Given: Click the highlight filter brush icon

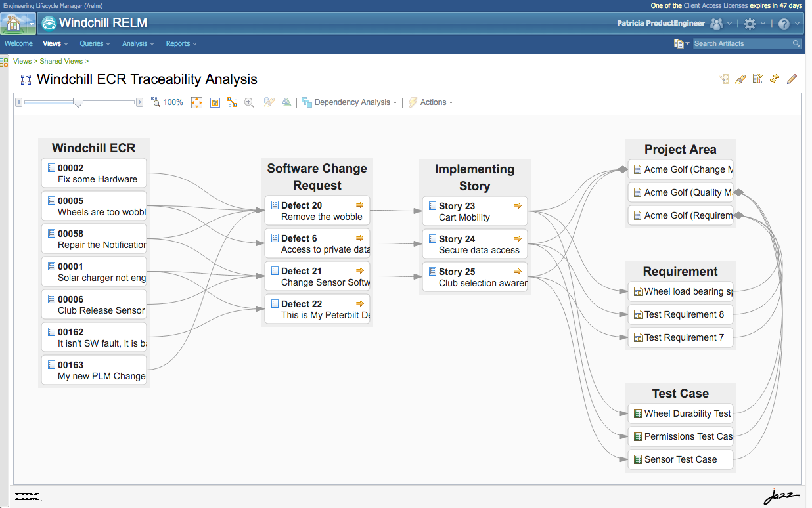Looking at the screenshot, I should point(269,102).
